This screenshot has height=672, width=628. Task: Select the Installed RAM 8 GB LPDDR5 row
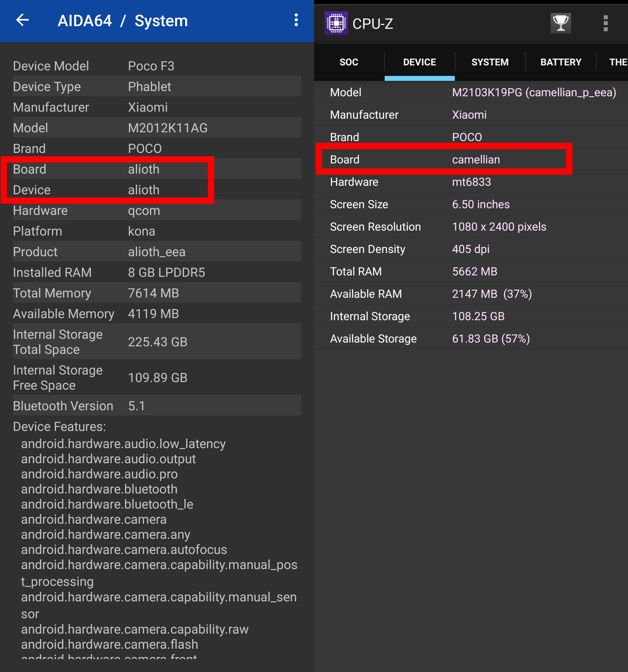157,272
